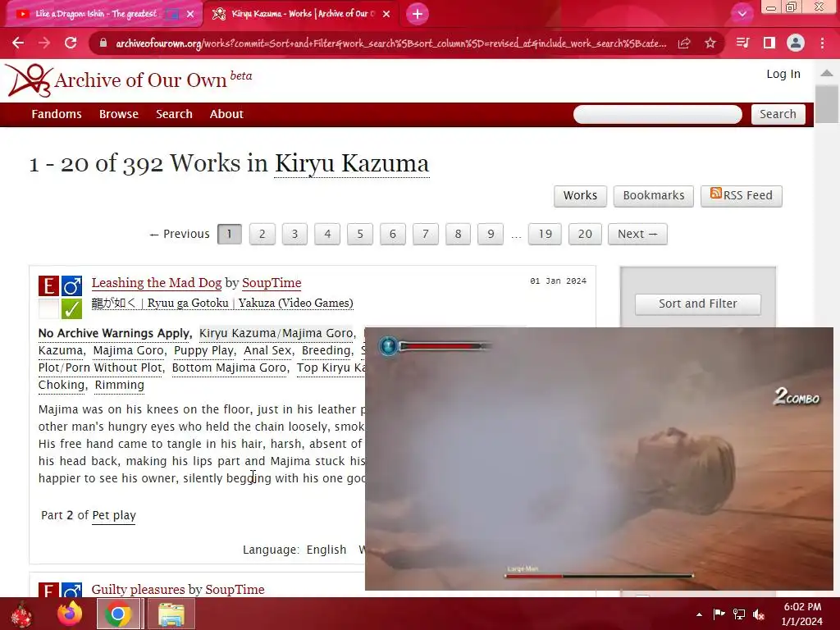The width and height of the screenshot is (840, 630).
Task: Go to page 8 of results
Action: click(458, 234)
